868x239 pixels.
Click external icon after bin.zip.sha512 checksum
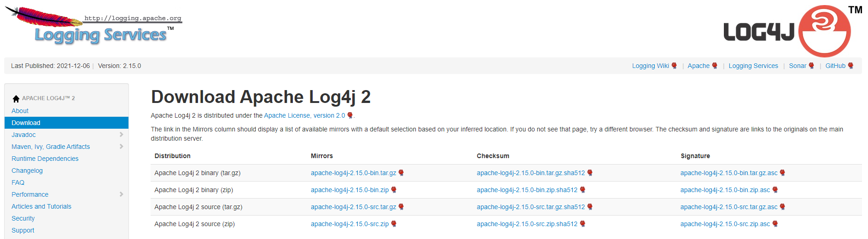[x=583, y=190]
